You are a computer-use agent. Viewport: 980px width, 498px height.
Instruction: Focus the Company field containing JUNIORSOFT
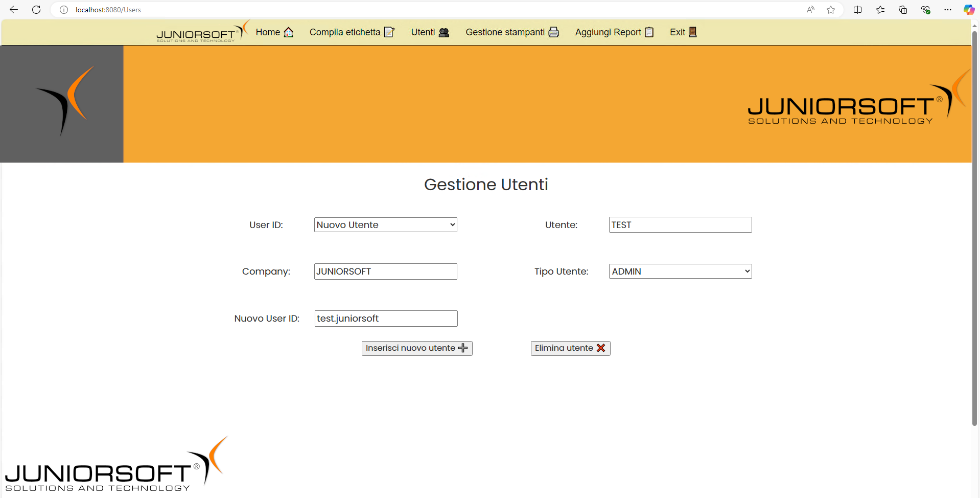pos(386,271)
